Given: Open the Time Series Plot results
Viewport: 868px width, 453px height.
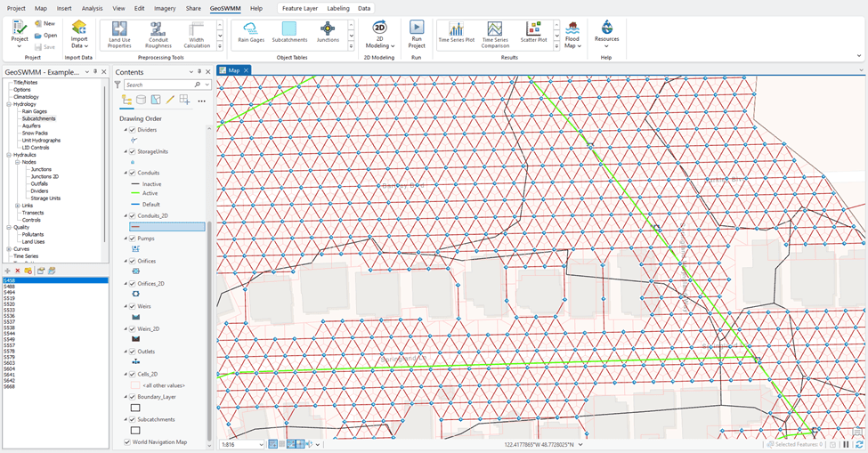Looking at the screenshot, I should click(x=456, y=34).
